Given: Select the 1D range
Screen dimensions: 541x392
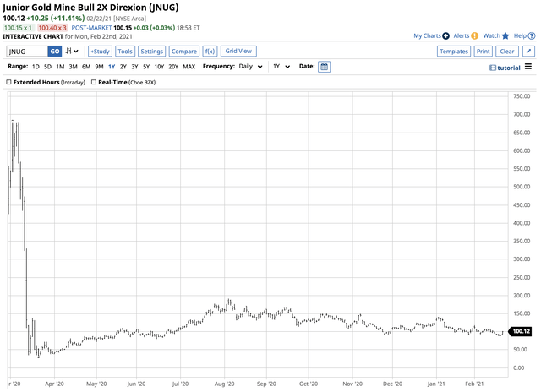Looking at the screenshot, I should pyautogui.click(x=36, y=67).
